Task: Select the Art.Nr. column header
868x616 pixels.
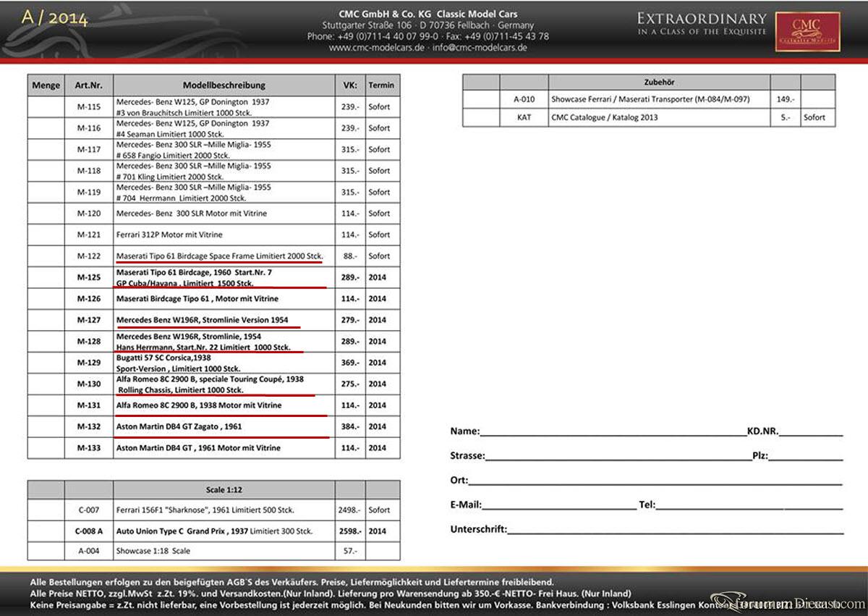Action: pyautogui.click(x=89, y=85)
